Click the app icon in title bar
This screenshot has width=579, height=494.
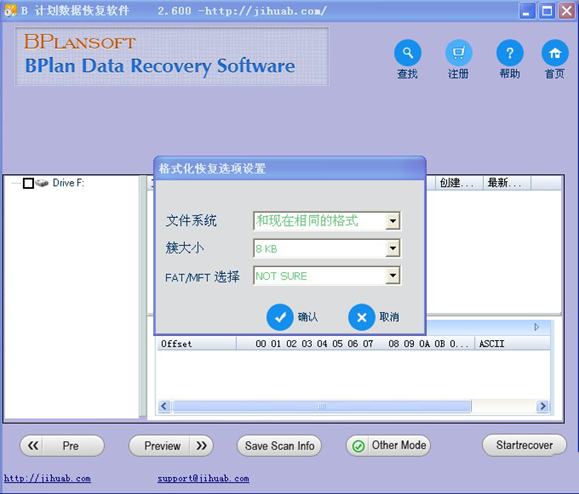pos(10,10)
